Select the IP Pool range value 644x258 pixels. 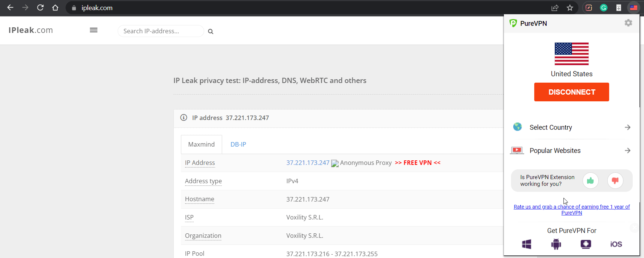click(332, 254)
